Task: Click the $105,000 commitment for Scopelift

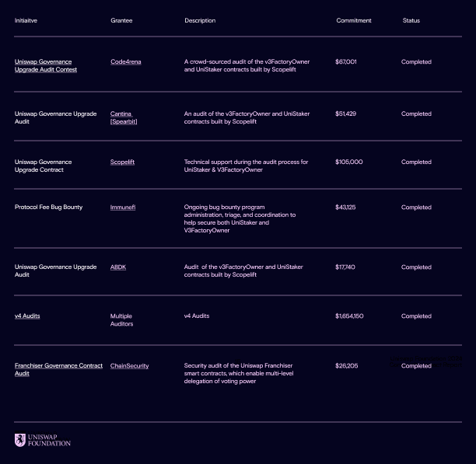Action: (x=348, y=162)
